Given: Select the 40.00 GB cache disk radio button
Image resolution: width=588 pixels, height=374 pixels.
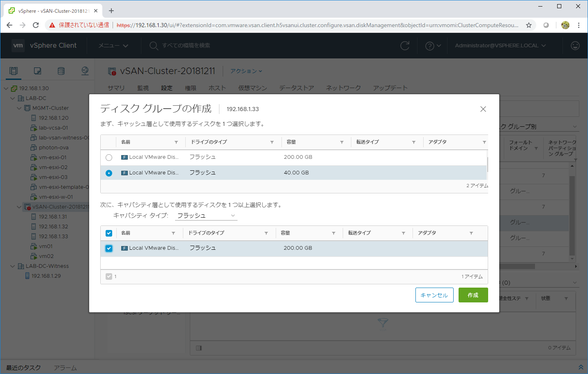Looking at the screenshot, I should pos(109,173).
